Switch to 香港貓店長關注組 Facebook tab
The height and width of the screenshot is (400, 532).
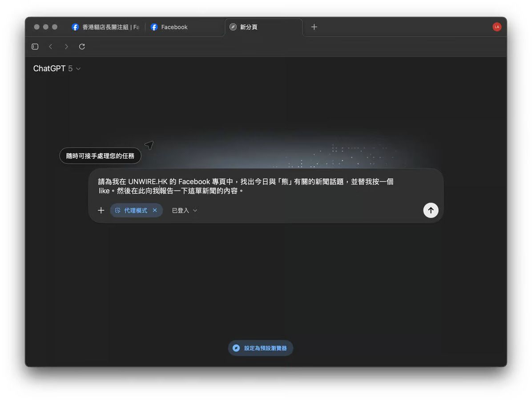106,27
